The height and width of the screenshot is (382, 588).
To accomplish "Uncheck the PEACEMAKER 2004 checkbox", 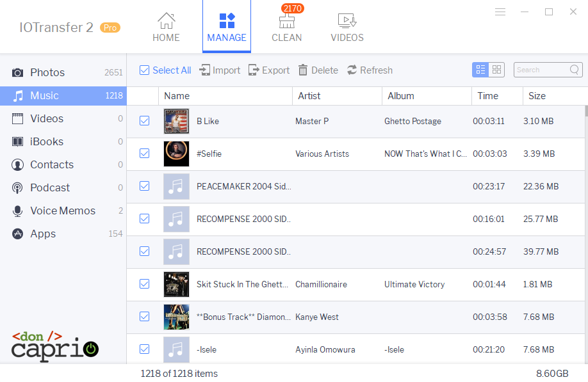I will point(144,186).
